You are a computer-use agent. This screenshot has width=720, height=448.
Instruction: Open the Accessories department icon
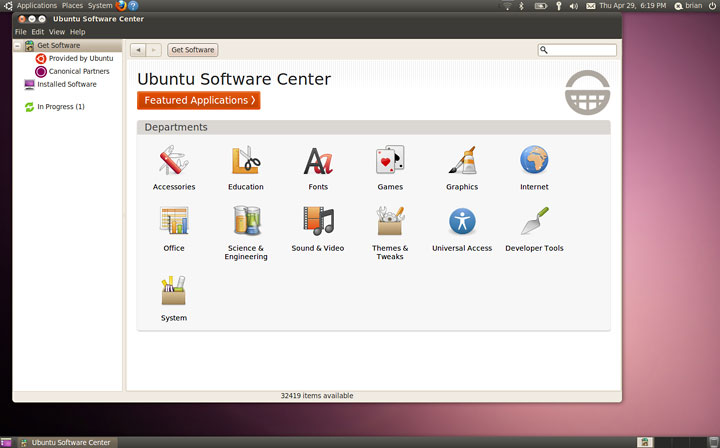[174, 160]
